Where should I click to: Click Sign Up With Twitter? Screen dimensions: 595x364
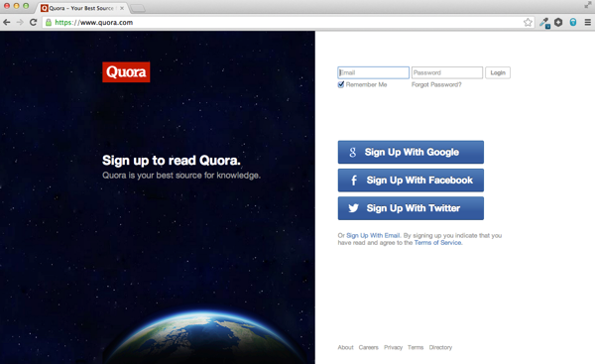tap(411, 208)
